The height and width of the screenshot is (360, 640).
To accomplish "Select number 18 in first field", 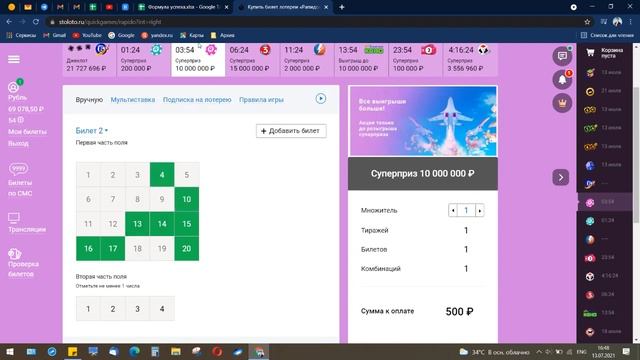I will (137, 248).
